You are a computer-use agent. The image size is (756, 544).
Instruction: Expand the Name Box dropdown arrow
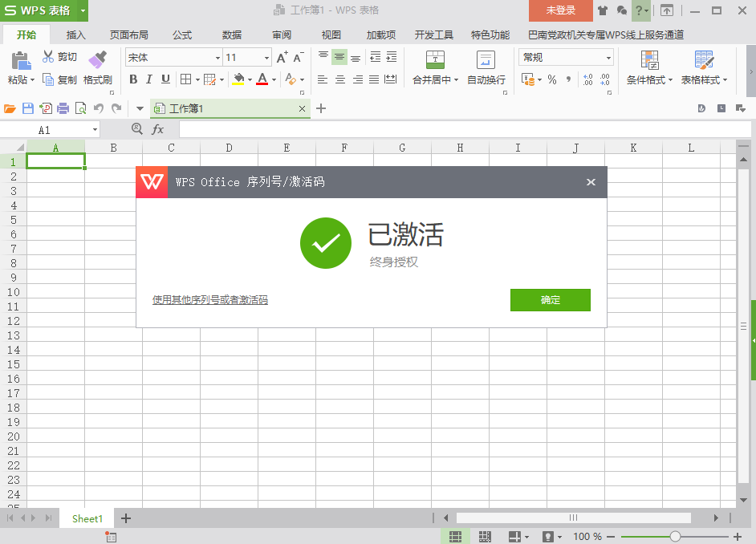point(95,130)
